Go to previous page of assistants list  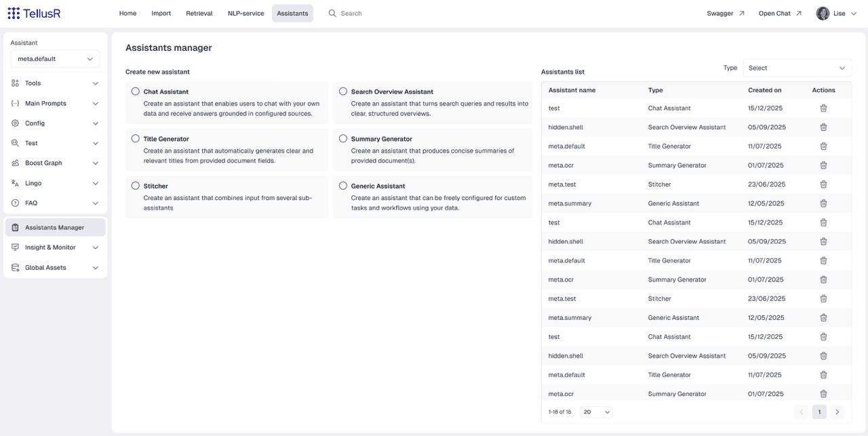tap(801, 412)
